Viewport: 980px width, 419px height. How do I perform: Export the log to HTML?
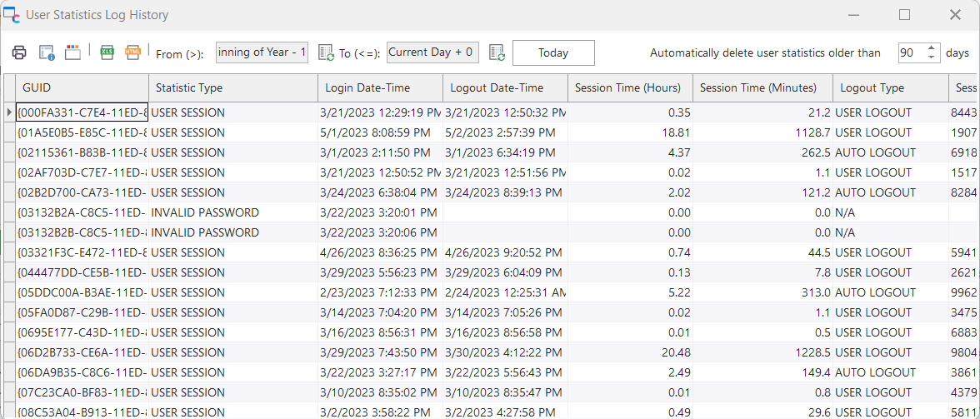point(133,52)
